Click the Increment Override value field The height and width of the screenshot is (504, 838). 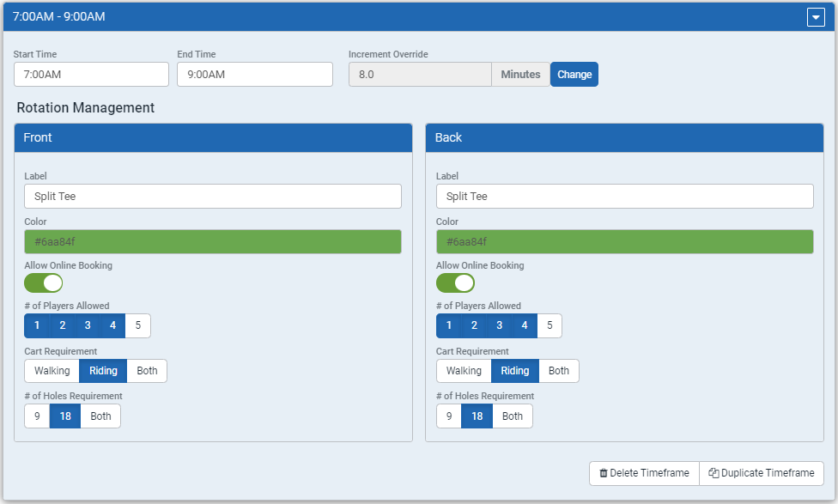(420, 75)
